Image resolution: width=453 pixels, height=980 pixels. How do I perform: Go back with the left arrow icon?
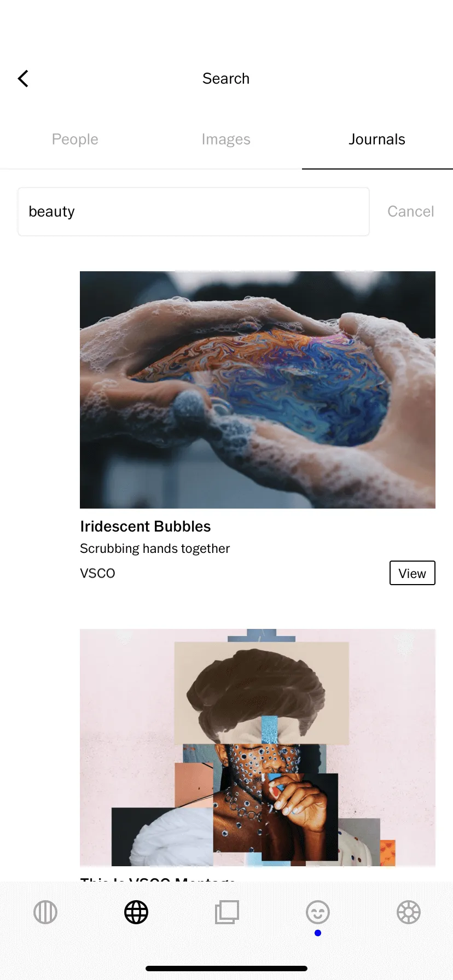click(23, 79)
